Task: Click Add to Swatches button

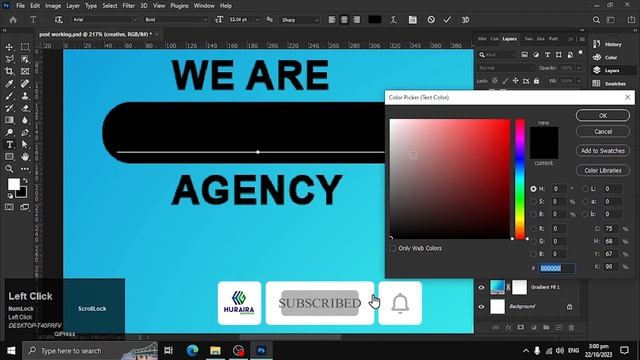Action: pyautogui.click(x=603, y=151)
